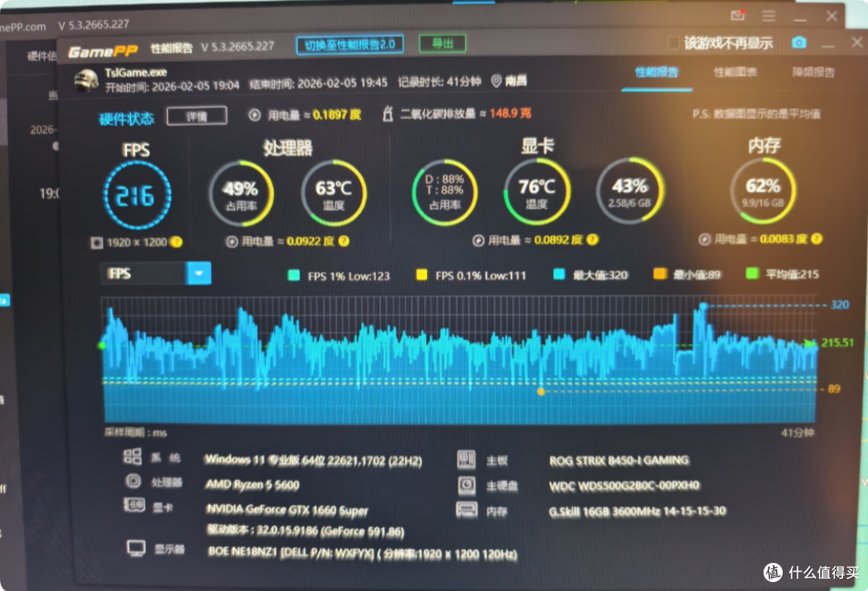Viewport: 868px width, 591px height.
Task: Click the text NVIDIA GeForce GTX 1660 Super
Action: tap(287, 510)
